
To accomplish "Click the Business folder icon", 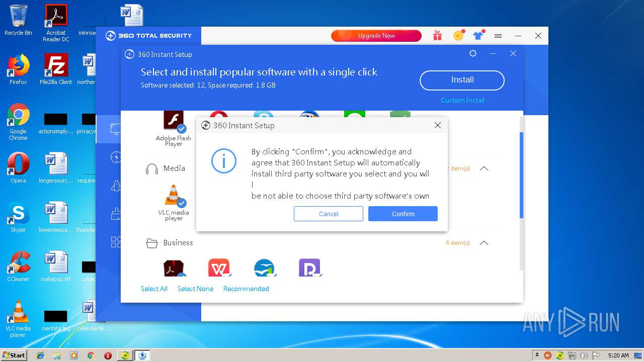I will click(151, 243).
